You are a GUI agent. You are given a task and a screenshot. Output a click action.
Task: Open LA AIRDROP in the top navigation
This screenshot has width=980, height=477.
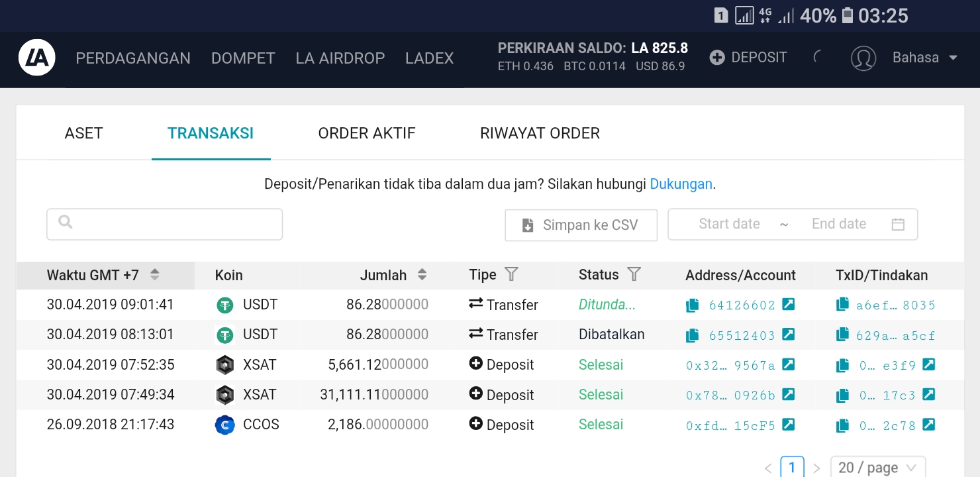340,58
